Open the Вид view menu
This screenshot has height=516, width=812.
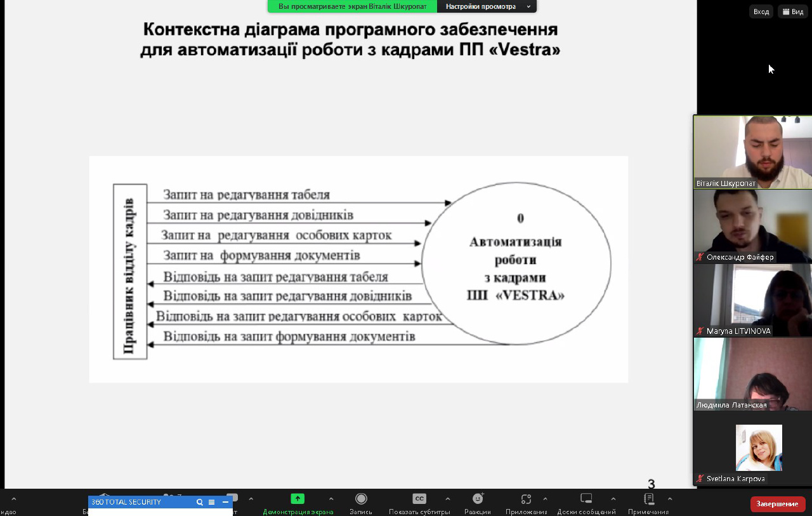click(x=793, y=11)
